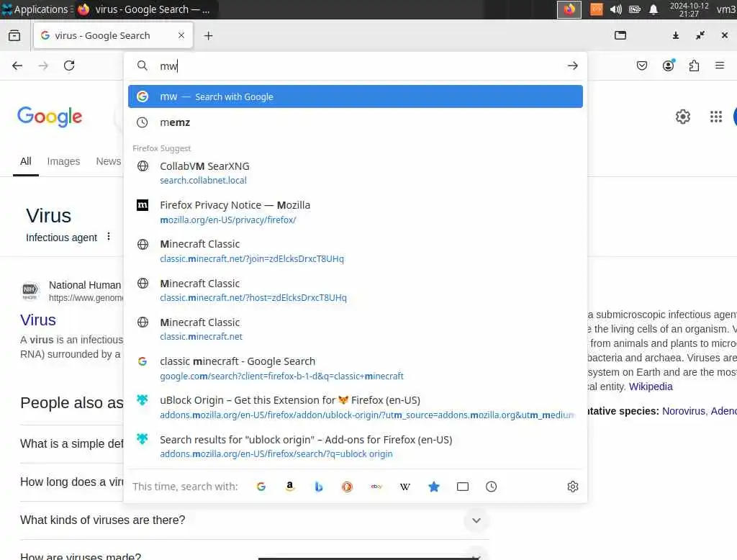This screenshot has width=737, height=560.
Task: Close the virus - Google Search tab
Action: [181, 35]
